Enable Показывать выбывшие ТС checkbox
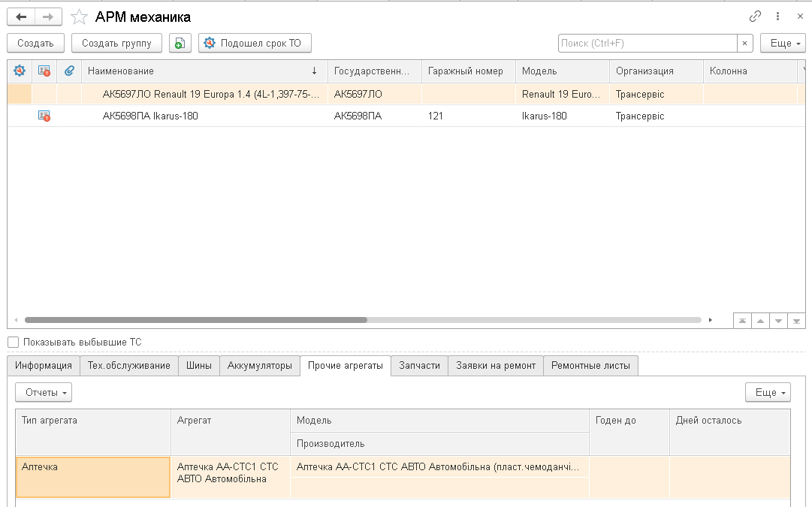This screenshot has width=812, height=507. pos(14,342)
